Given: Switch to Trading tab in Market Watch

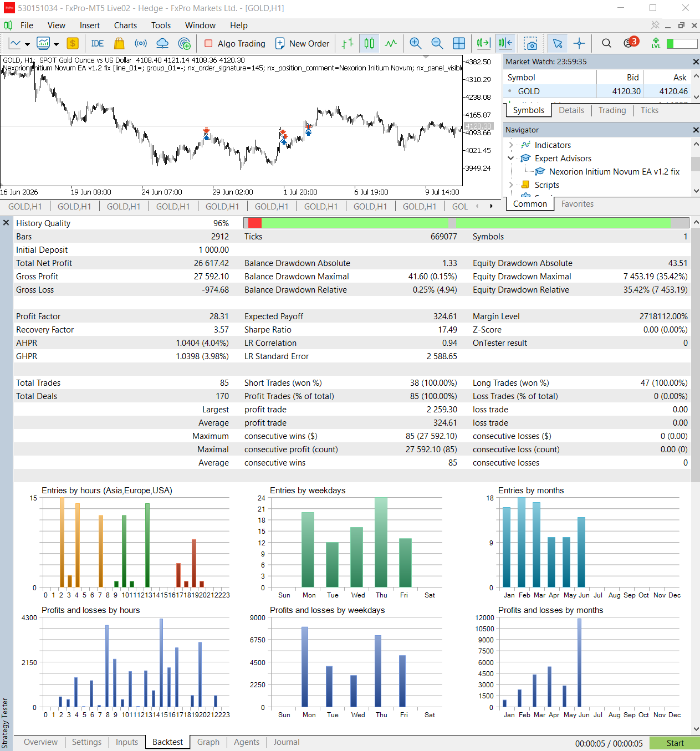Looking at the screenshot, I should point(612,110).
